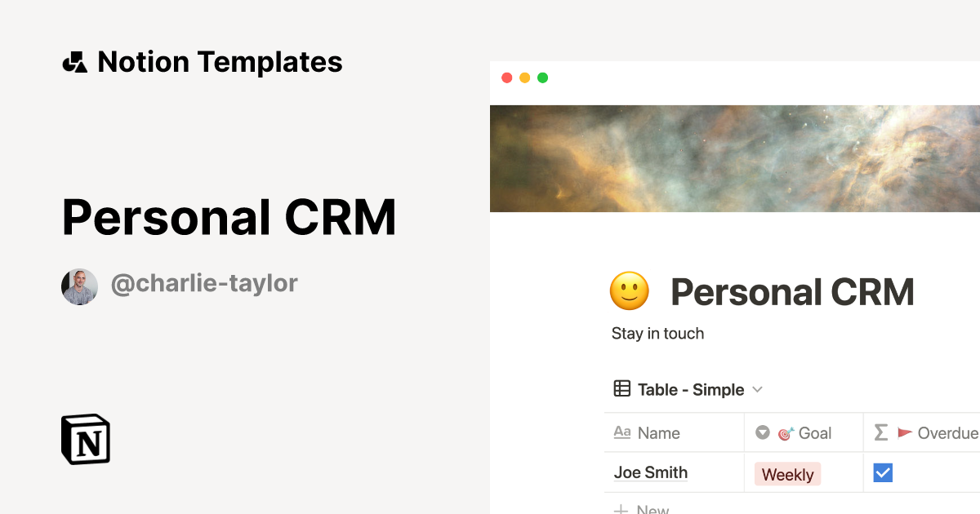Click the red flag icon in Overdue header
Screen dimensions: 980x514
coord(904,432)
